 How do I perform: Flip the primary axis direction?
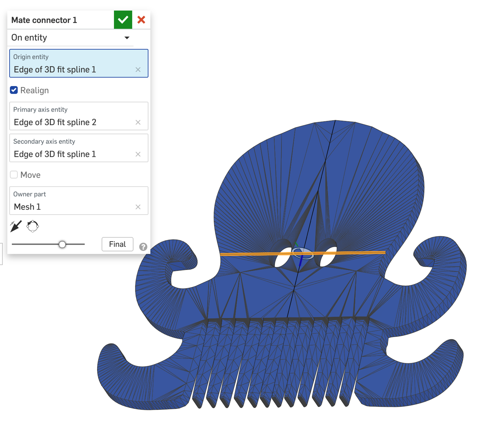[16, 226]
